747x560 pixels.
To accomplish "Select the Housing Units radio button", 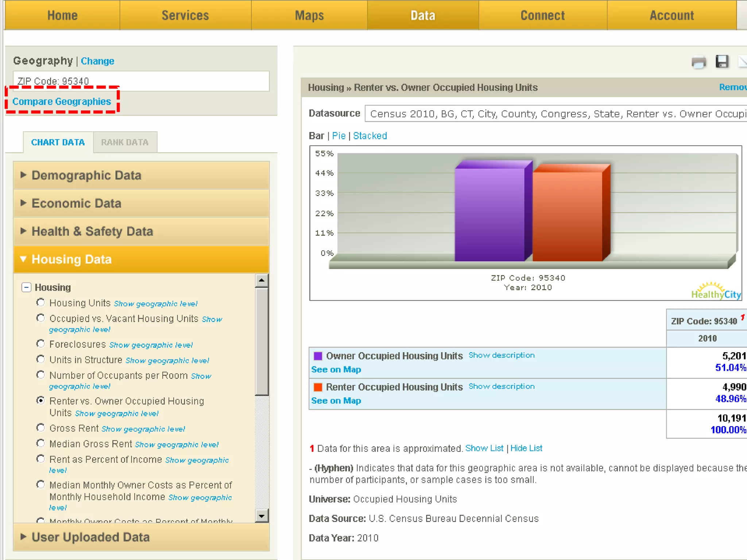I will (x=40, y=303).
